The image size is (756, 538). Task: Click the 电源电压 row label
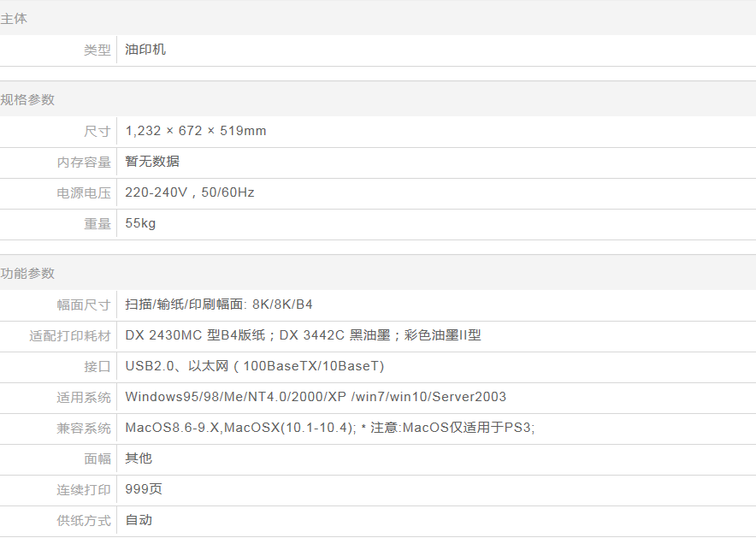pos(84,193)
